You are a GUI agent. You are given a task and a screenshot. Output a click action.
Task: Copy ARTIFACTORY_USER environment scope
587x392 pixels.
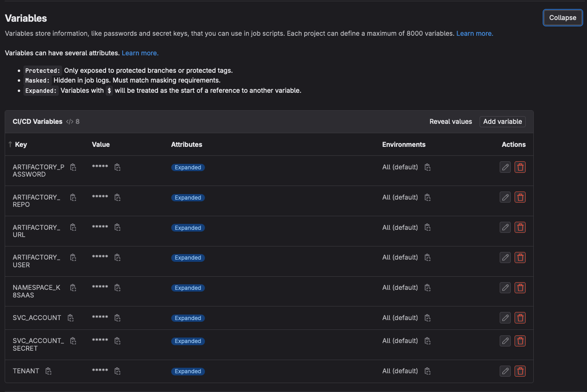[x=428, y=258]
